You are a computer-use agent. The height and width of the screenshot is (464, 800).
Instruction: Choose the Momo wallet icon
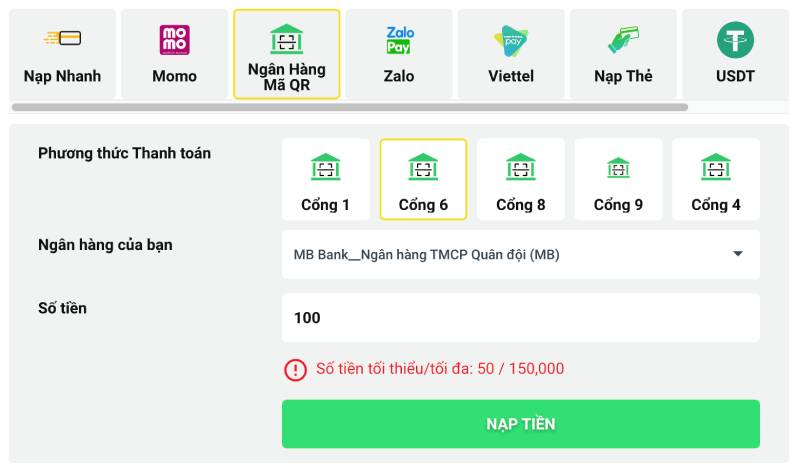174,39
